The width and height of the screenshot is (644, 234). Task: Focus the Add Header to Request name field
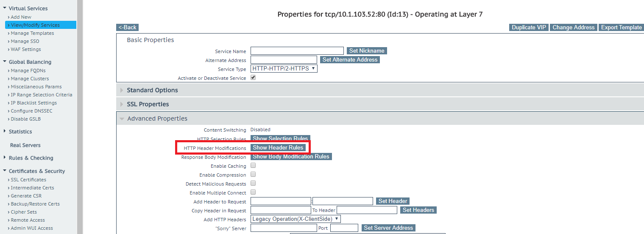(281, 201)
